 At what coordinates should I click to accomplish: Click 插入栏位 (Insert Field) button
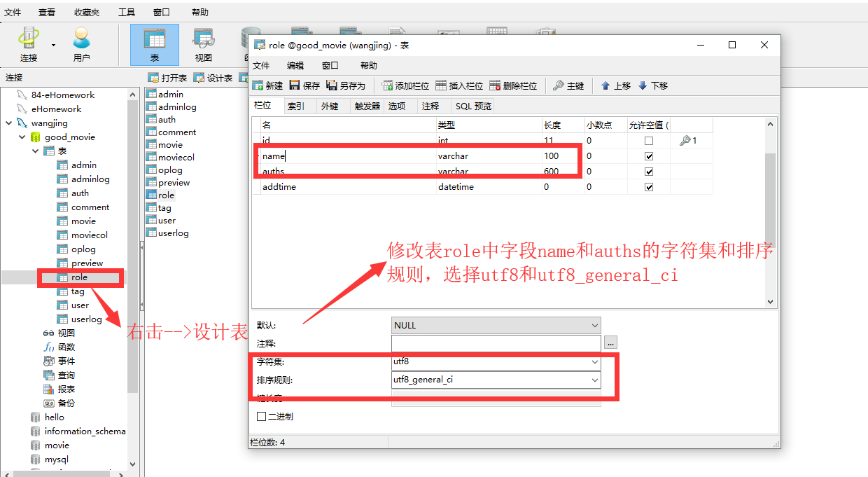(x=459, y=85)
